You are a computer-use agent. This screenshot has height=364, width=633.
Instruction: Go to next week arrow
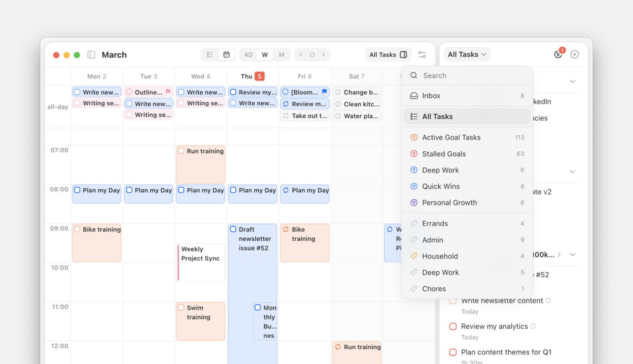(323, 55)
